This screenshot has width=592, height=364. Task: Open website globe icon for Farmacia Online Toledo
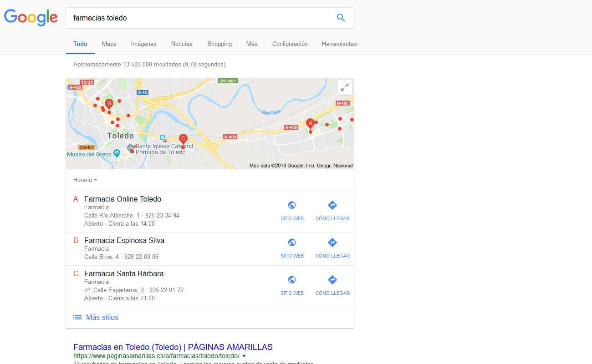(292, 205)
